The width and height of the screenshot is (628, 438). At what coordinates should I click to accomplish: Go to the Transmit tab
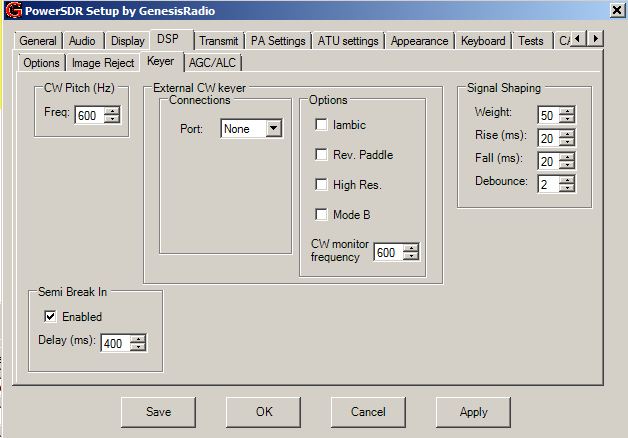pos(219,41)
